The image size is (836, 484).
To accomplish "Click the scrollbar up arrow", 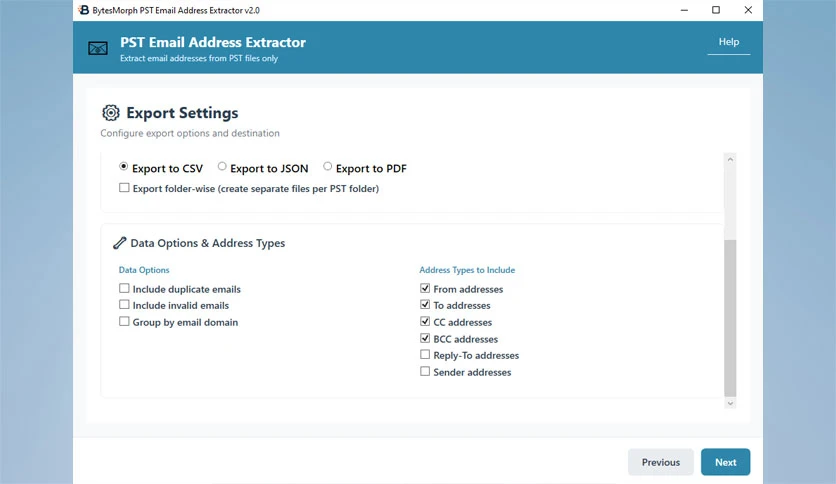I will coord(730,159).
